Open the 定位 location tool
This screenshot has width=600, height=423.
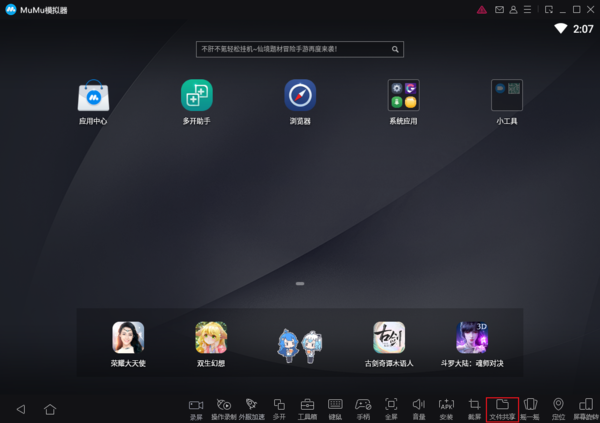[558, 409]
